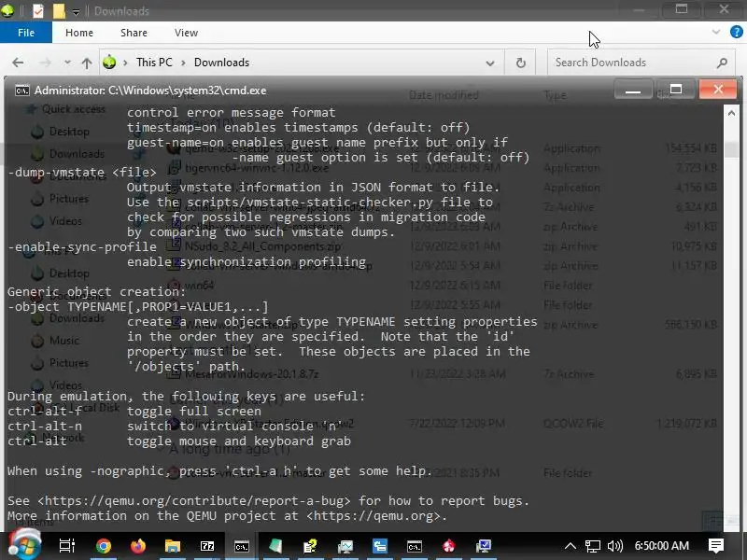This screenshot has width=747, height=560.
Task: Launch Firefox from the taskbar
Action: click(x=138, y=546)
